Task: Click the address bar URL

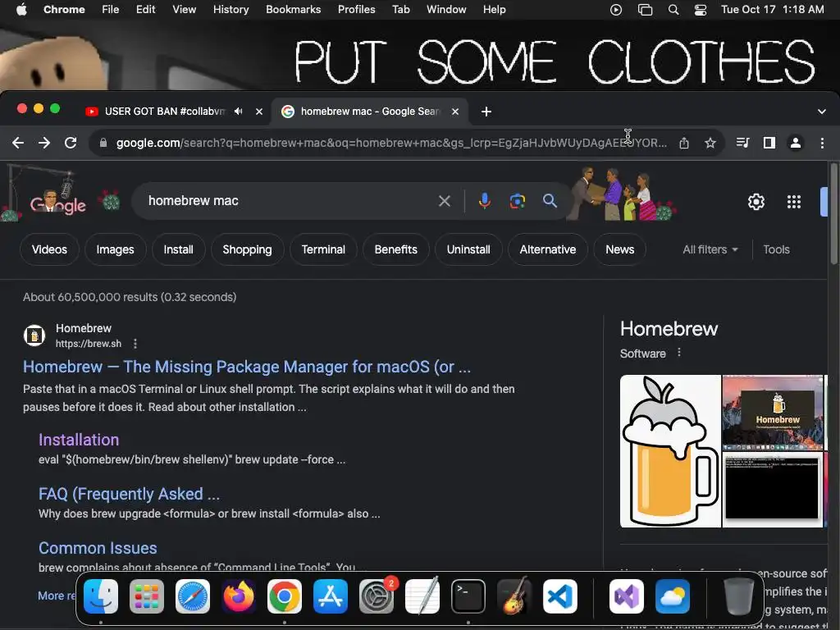Action: [391, 143]
